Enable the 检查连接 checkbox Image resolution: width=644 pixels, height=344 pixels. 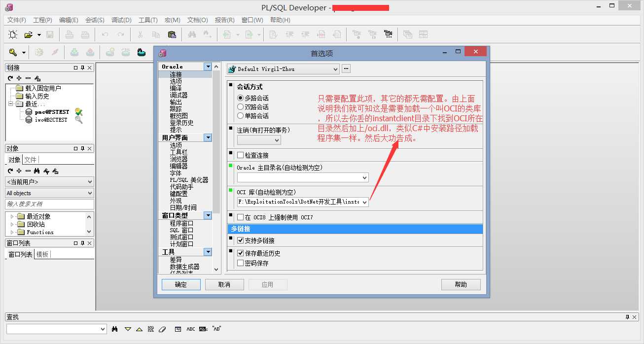(x=241, y=155)
